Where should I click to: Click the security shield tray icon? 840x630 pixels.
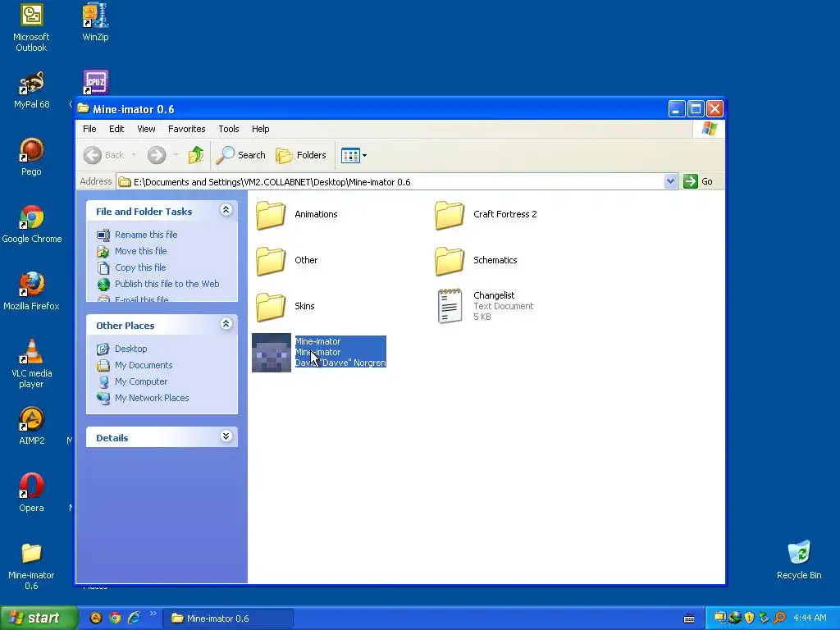pos(749,619)
